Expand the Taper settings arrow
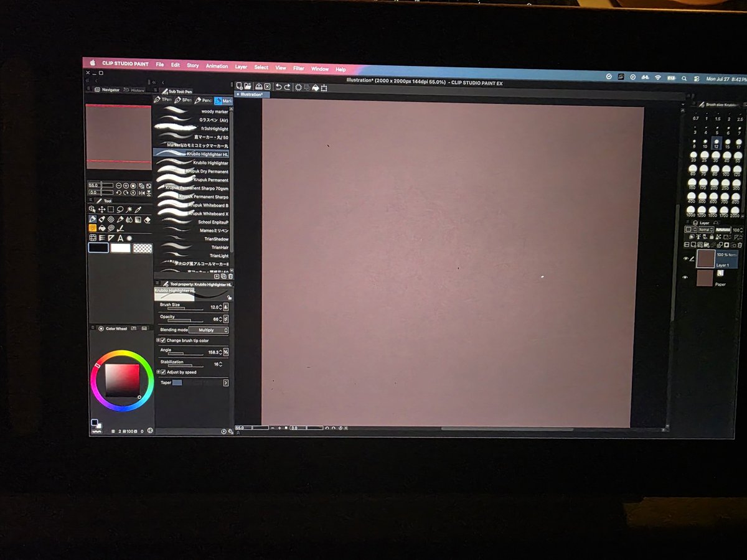This screenshot has height=560, width=747. tap(226, 383)
